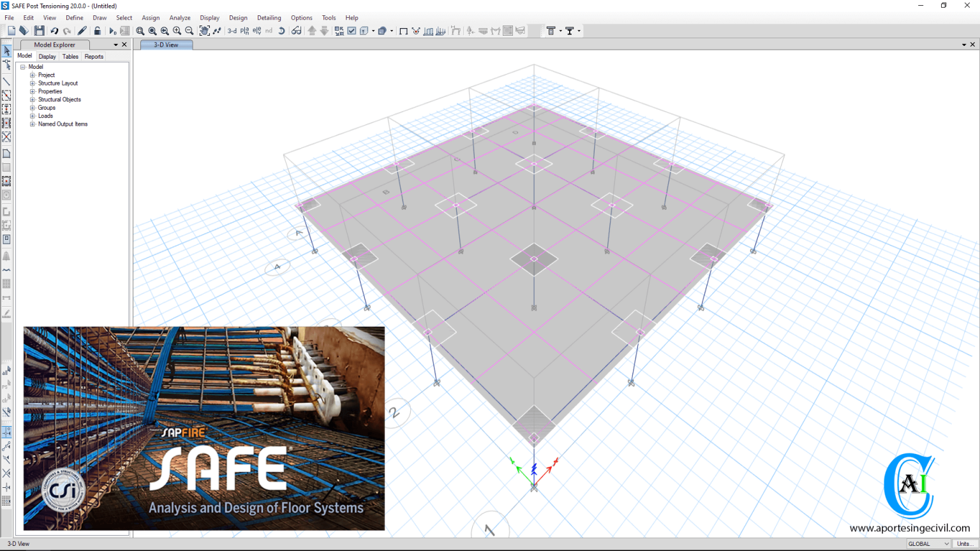This screenshot has width=980, height=551.
Task: Click the Run Analysis icon
Action: 112,30
